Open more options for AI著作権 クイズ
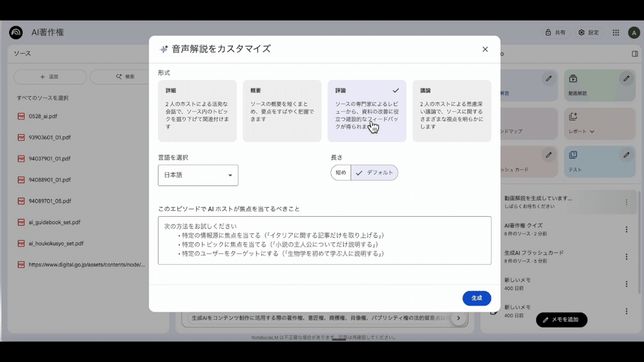The image size is (644, 362). [626, 230]
